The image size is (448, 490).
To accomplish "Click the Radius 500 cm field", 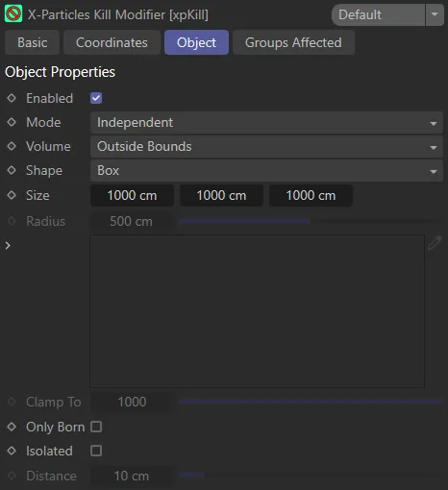I will tap(131, 221).
